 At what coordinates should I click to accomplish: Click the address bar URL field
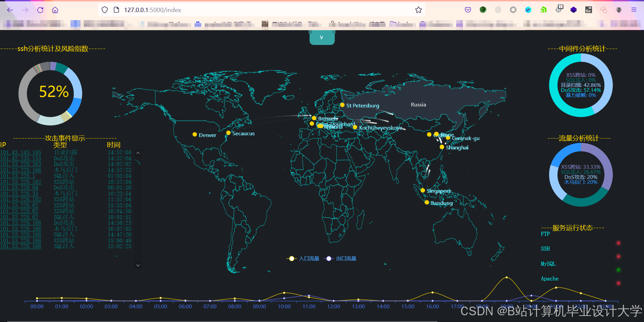[262, 10]
